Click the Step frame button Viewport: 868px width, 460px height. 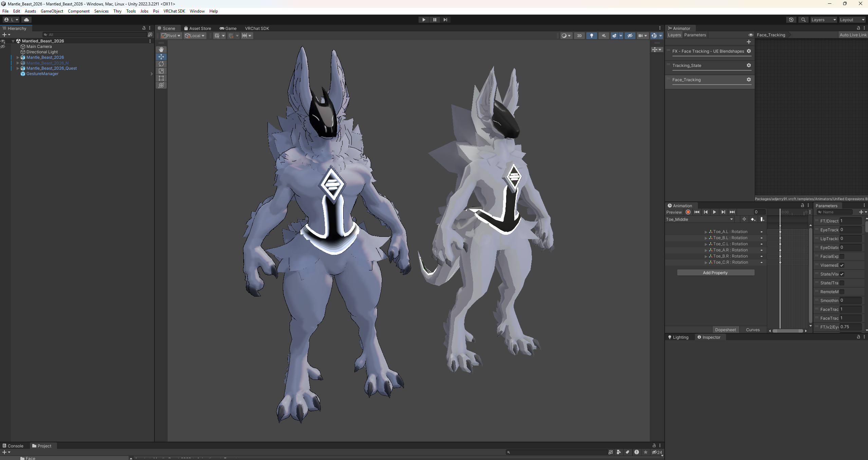click(445, 20)
